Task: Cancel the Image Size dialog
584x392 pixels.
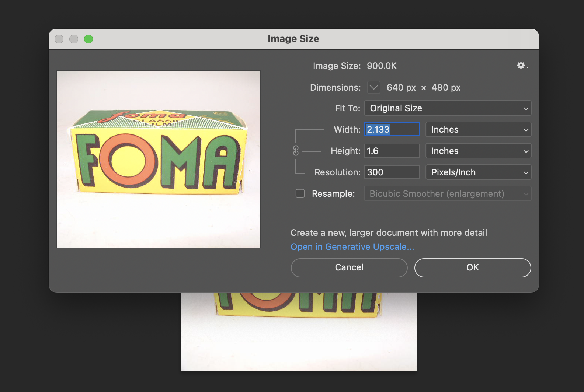Action: click(349, 267)
